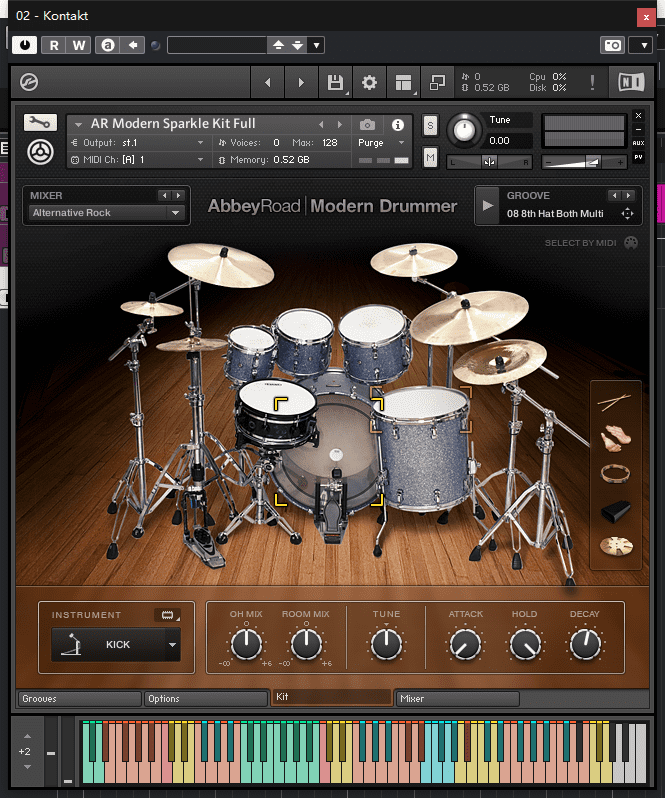Image resolution: width=665 pixels, height=798 pixels.
Task: Toggle the PV button
Action: pyautogui.click(x=639, y=157)
